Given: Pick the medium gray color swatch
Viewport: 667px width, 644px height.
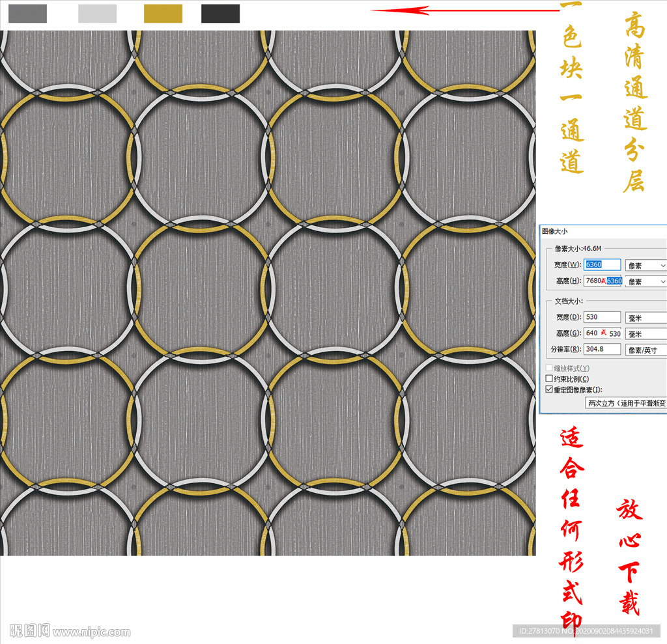Looking at the screenshot, I should pos(27,14).
